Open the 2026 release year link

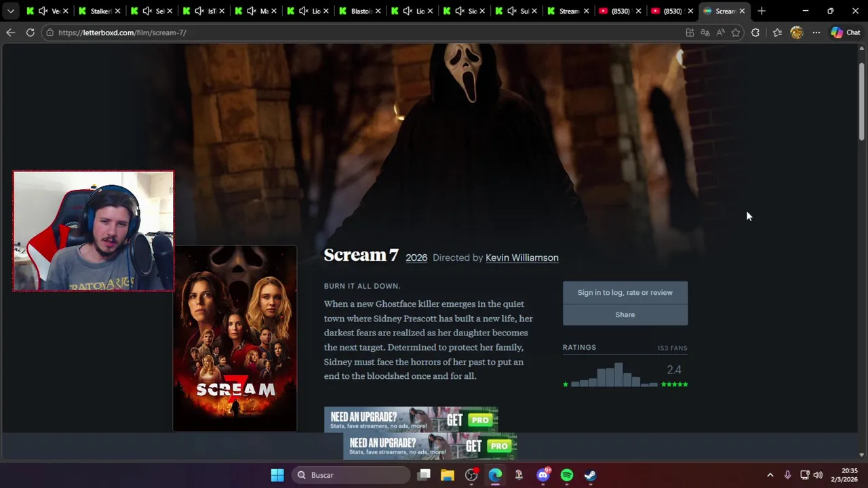pos(416,258)
